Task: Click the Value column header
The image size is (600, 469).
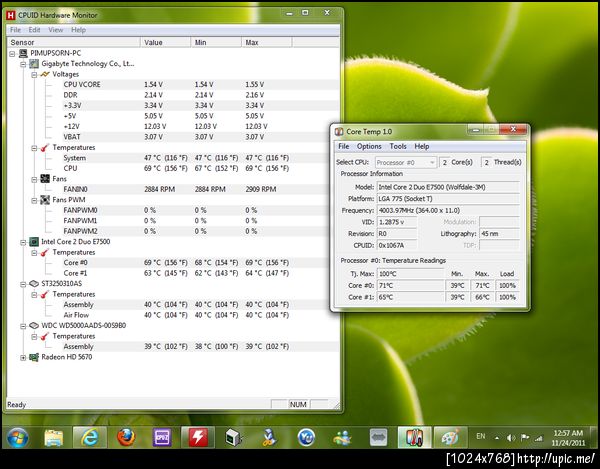Action: [x=165, y=42]
